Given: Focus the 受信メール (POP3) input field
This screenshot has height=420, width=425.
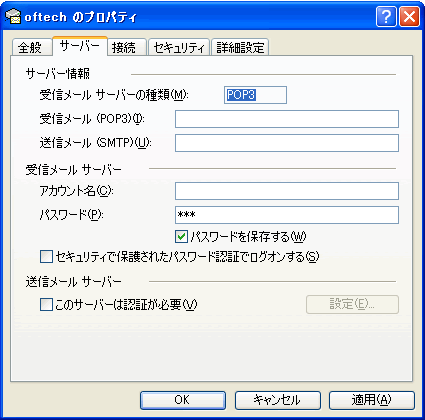Looking at the screenshot, I should pos(287,119).
